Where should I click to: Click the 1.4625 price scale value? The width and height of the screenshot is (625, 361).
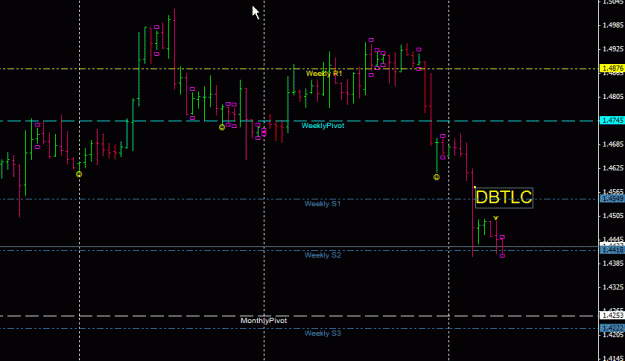coord(613,168)
